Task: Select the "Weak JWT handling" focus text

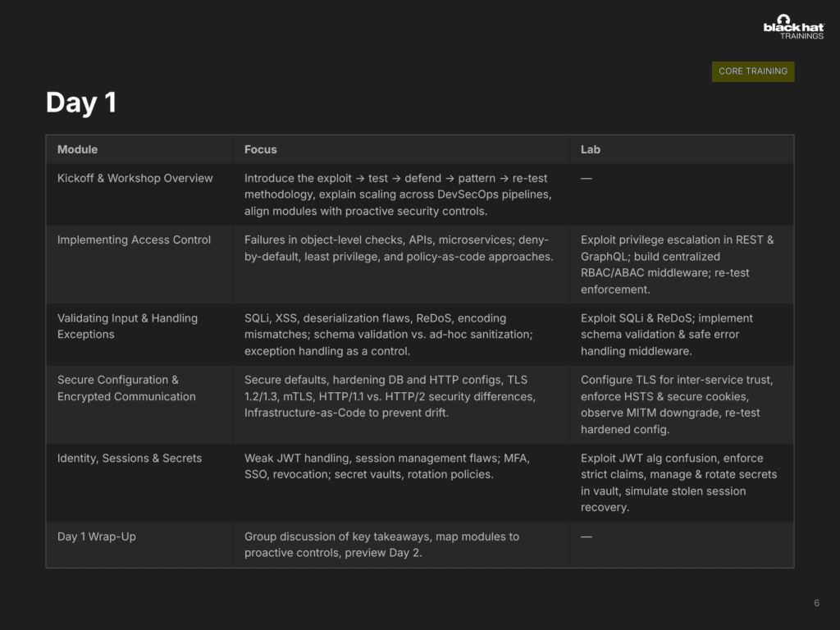Action: click(387, 466)
